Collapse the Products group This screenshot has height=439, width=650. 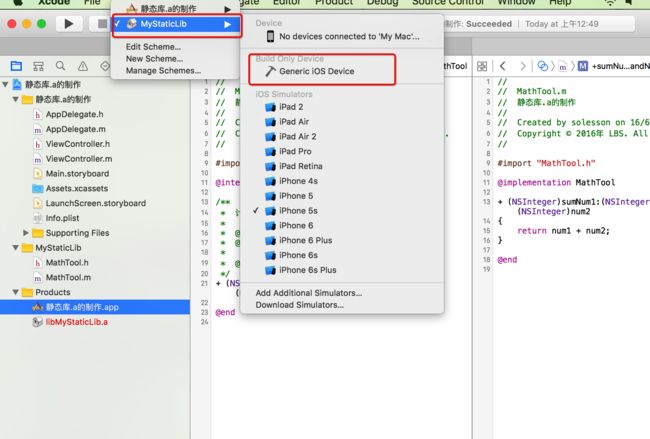(x=15, y=292)
